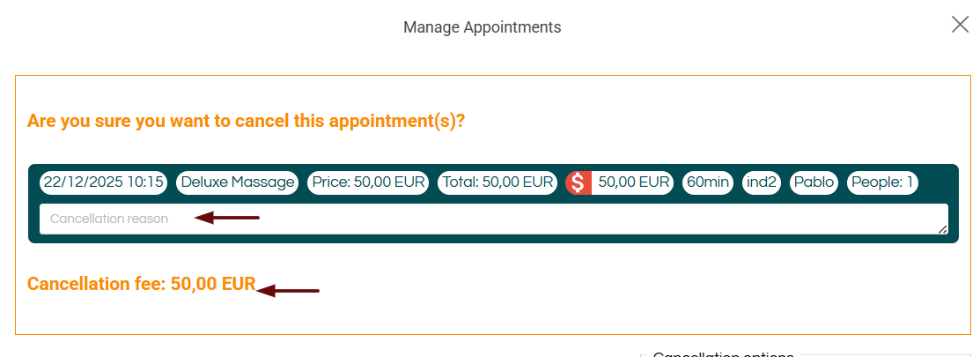The width and height of the screenshot is (980, 357).
Task: Click the Cancellation fee: 50,00 EUR text
Action: pyautogui.click(x=141, y=284)
